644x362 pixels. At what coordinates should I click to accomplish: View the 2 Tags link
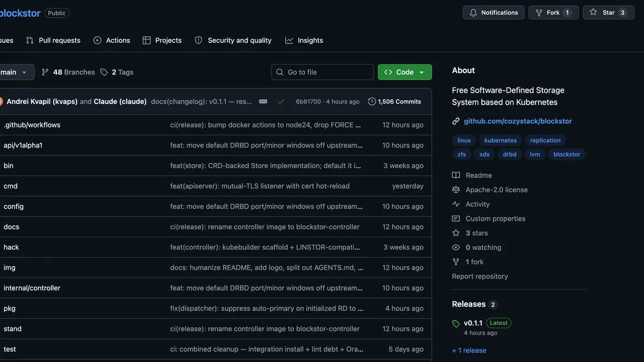pos(116,72)
